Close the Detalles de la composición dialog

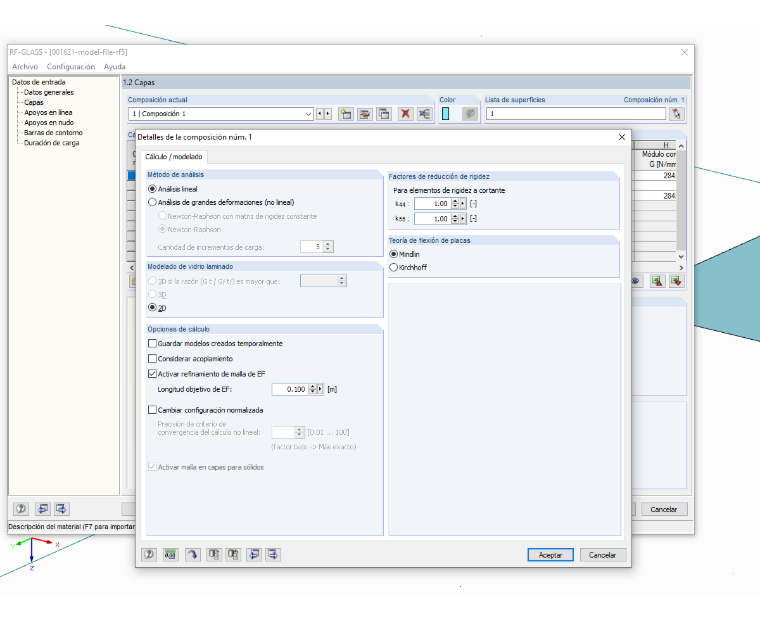622,137
